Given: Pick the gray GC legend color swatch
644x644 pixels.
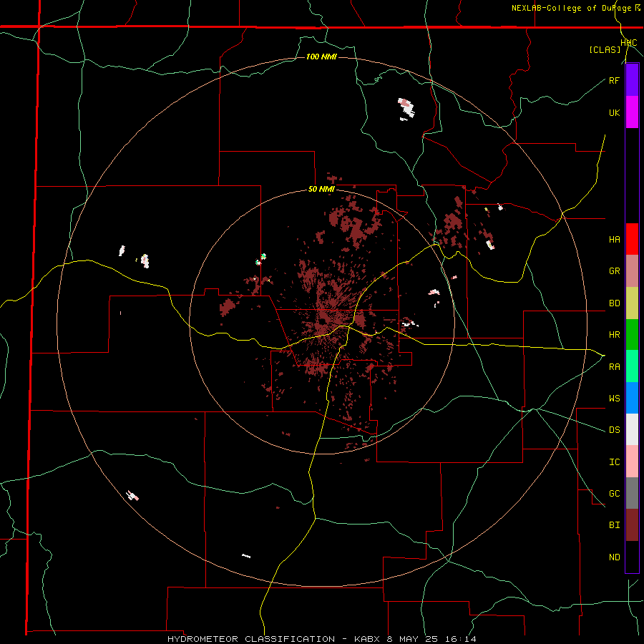Looking at the screenshot, I should 632,493.
